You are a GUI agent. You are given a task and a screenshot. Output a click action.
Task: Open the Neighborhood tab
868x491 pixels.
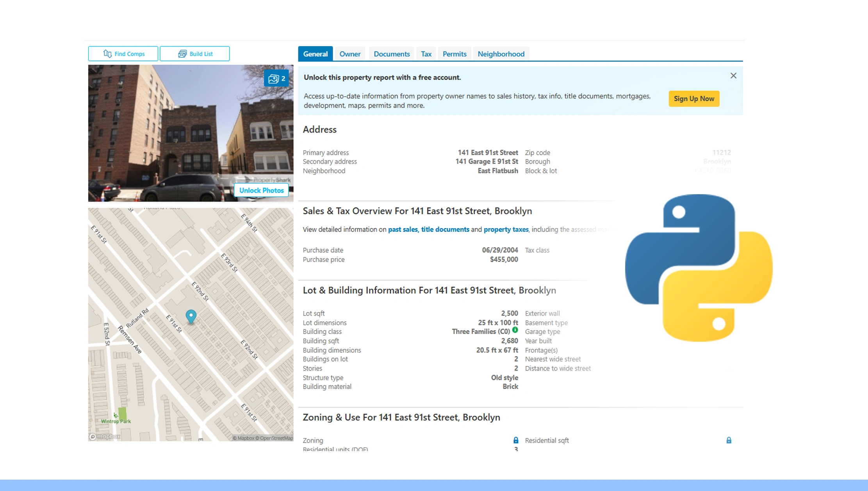coord(501,54)
